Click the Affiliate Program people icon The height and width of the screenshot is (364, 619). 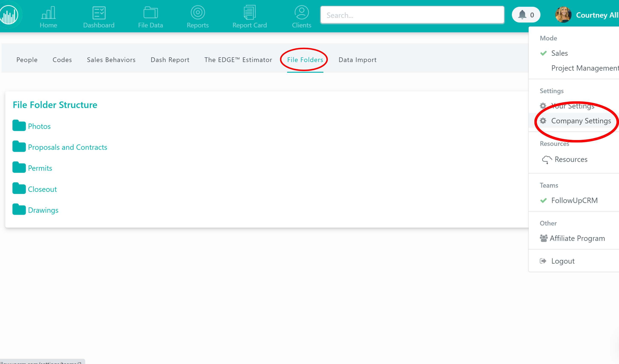[x=544, y=238]
